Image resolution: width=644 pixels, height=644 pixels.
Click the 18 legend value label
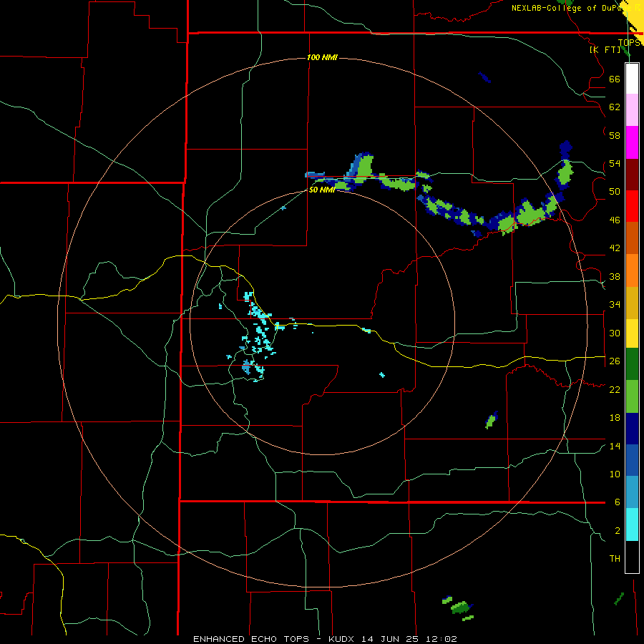point(615,418)
